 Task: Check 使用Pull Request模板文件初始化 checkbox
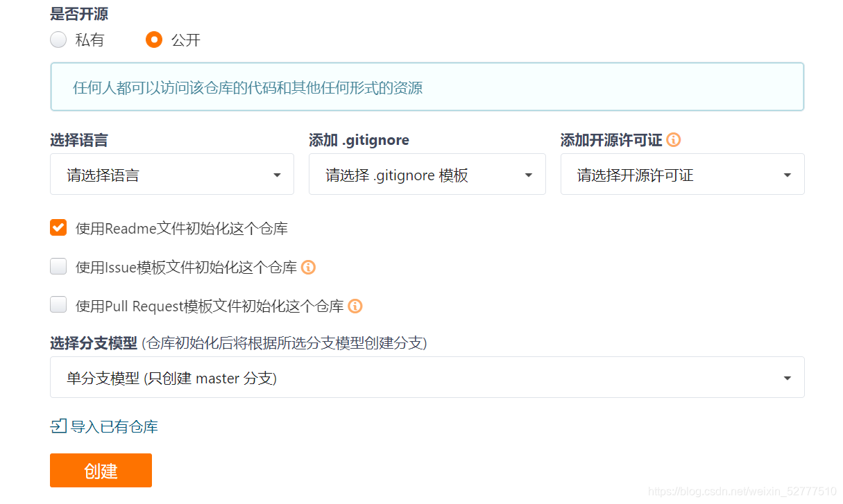(x=58, y=305)
